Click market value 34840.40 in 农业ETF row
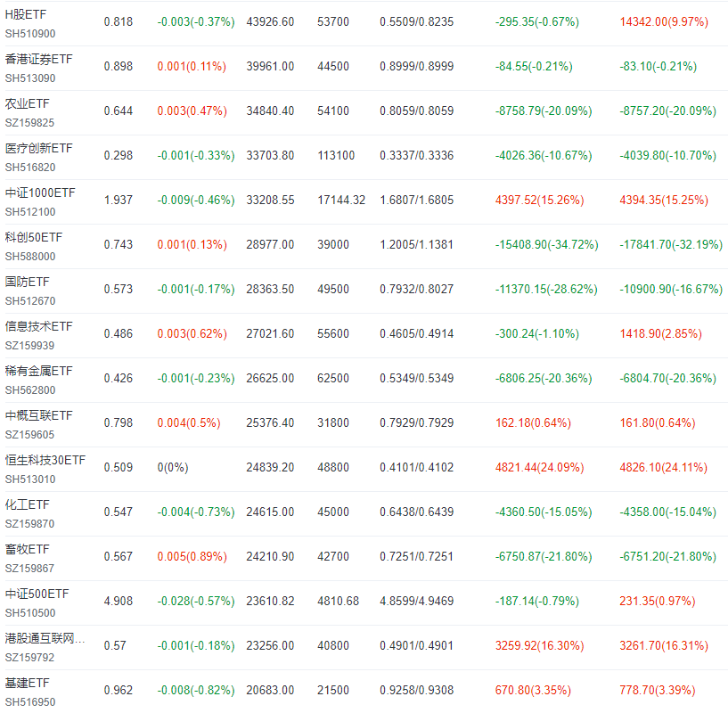The width and height of the screenshot is (728, 713). tap(270, 111)
